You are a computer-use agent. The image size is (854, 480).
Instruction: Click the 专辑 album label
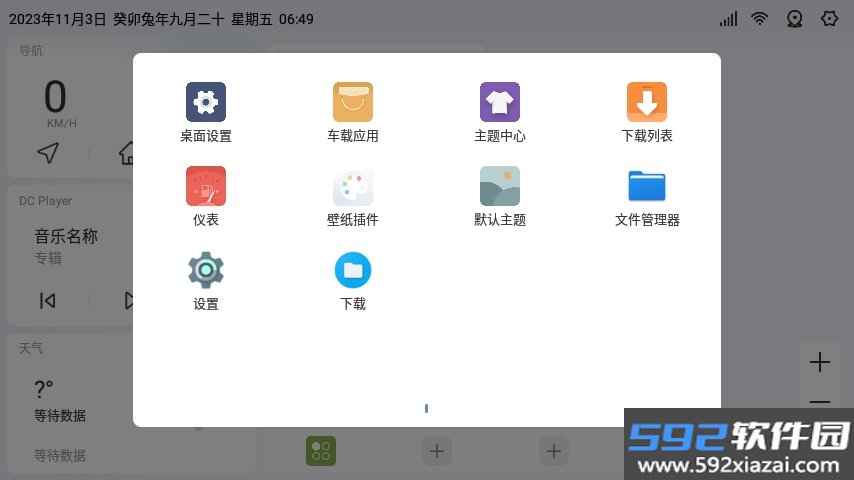48,258
